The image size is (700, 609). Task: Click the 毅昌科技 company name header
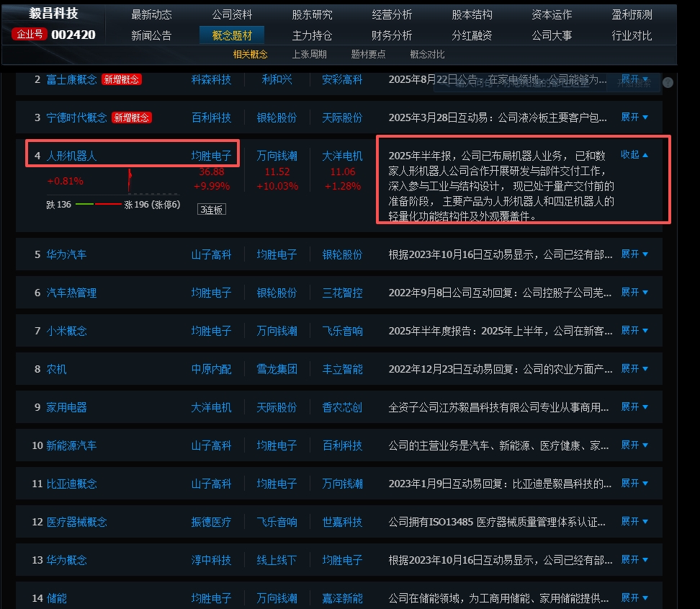(53, 14)
